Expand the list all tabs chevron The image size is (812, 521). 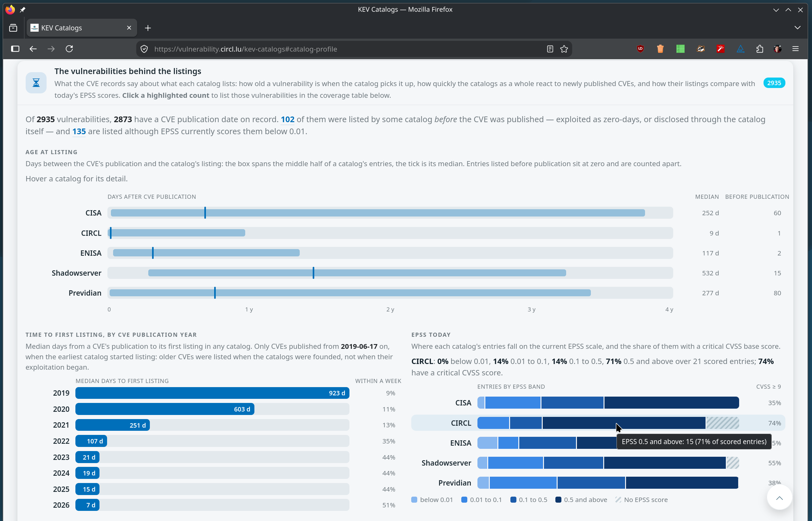[797, 28]
